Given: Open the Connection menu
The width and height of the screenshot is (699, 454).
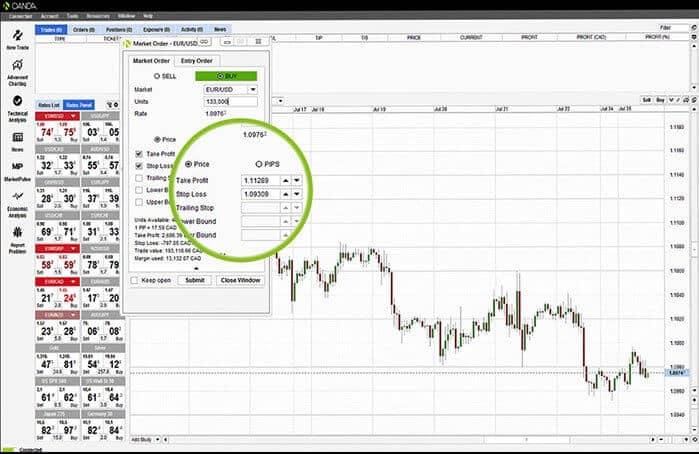Looking at the screenshot, I should (x=20, y=16).
